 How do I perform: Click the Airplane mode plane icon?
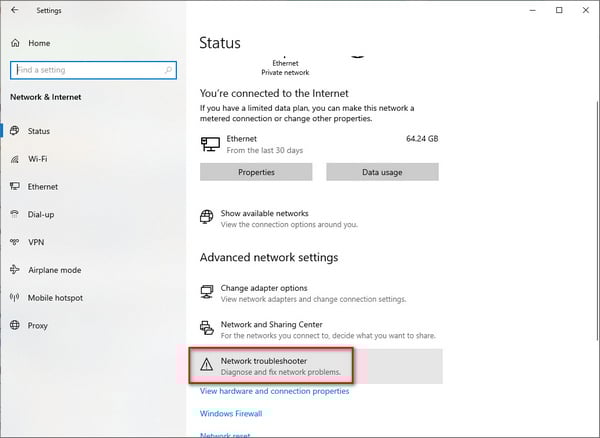(x=15, y=270)
